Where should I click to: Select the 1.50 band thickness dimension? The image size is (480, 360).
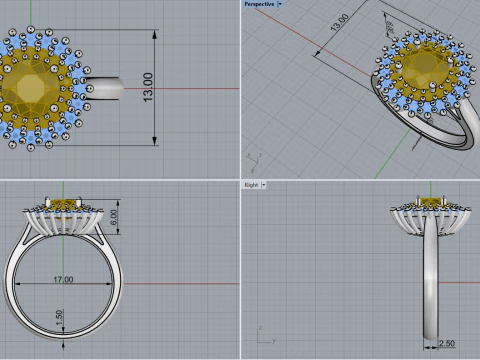tap(59, 318)
